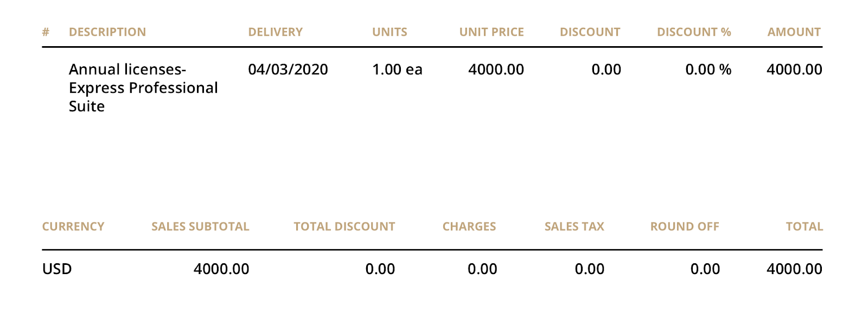Click the SALES TAX label
The height and width of the screenshot is (311, 868).
[575, 226]
